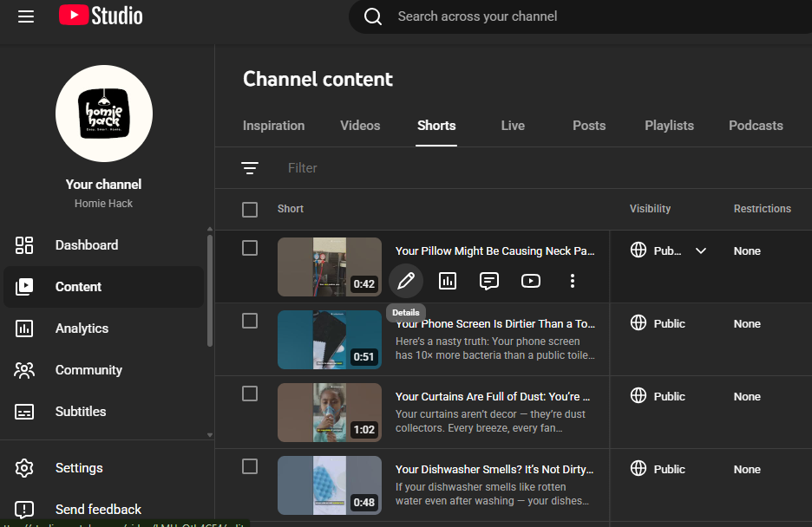Open the hamburger navigation menu
Image resolution: width=812 pixels, height=527 pixels.
click(26, 16)
